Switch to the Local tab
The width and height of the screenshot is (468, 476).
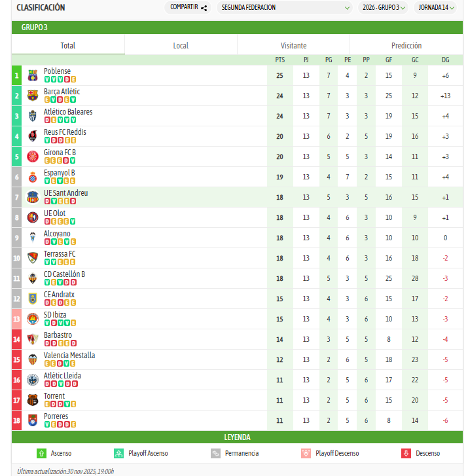[181, 45]
